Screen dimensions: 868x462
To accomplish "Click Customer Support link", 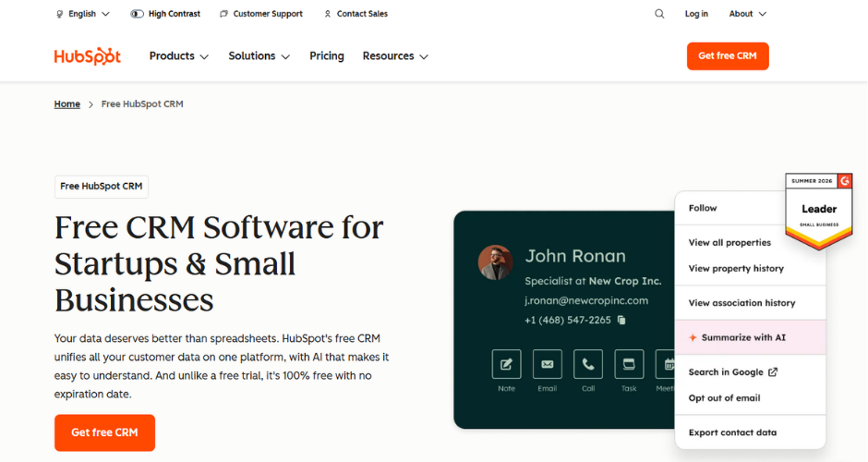I will coord(261,14).
